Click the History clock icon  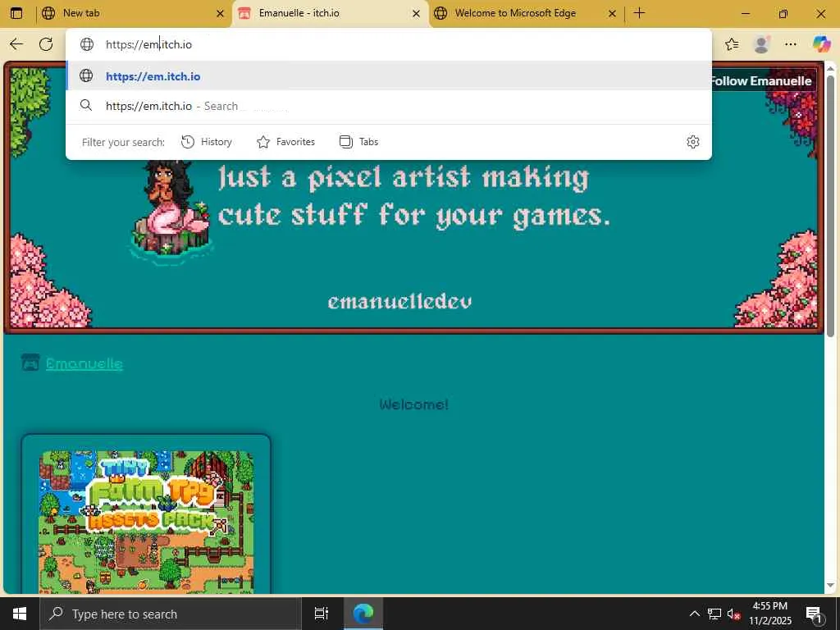[188, 142]
